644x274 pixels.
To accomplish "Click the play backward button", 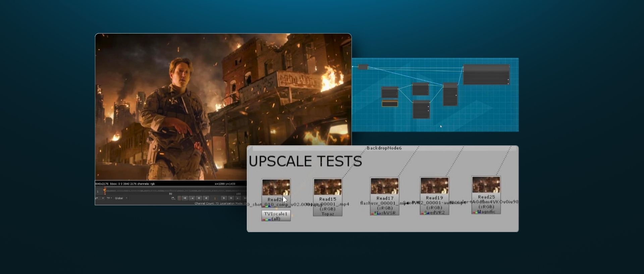I will pyautogui.click(x=206, y=198).
